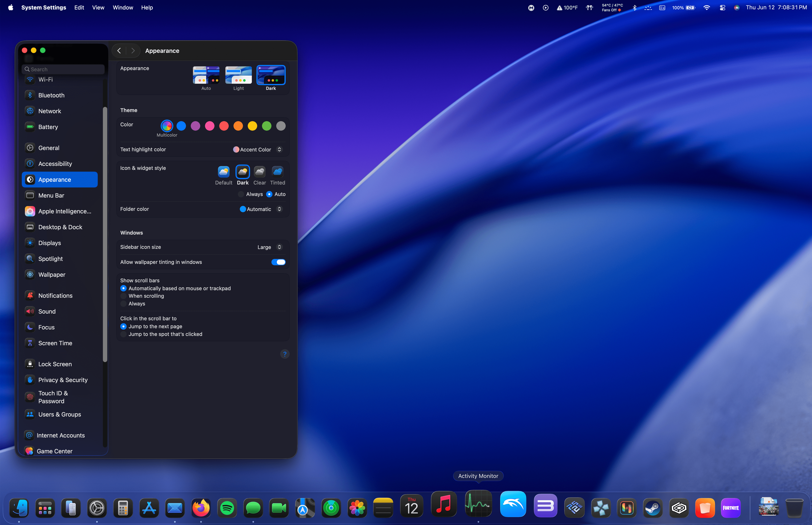
Task: Open Notifications settings in sidebar
Action: pos(60,296)
